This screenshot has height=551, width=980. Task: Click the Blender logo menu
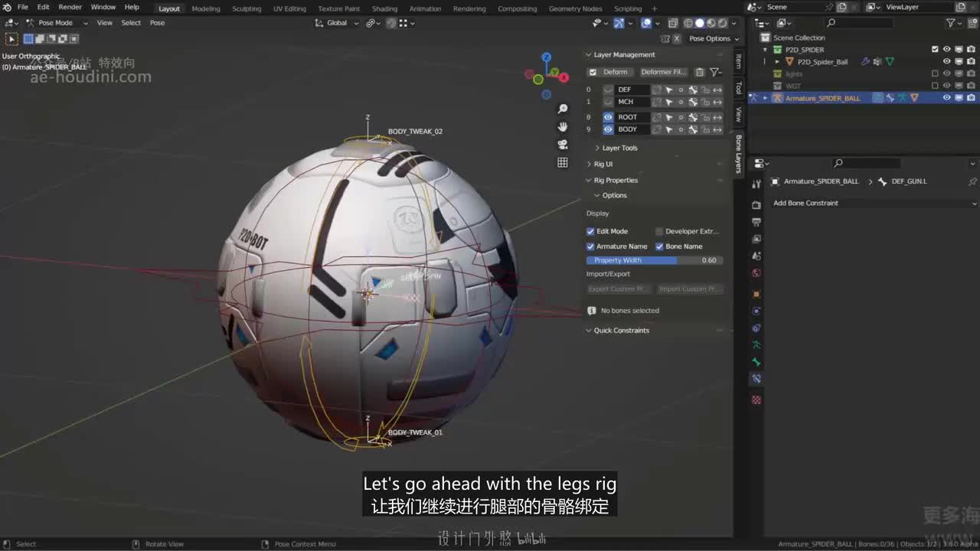pos(7,8)
